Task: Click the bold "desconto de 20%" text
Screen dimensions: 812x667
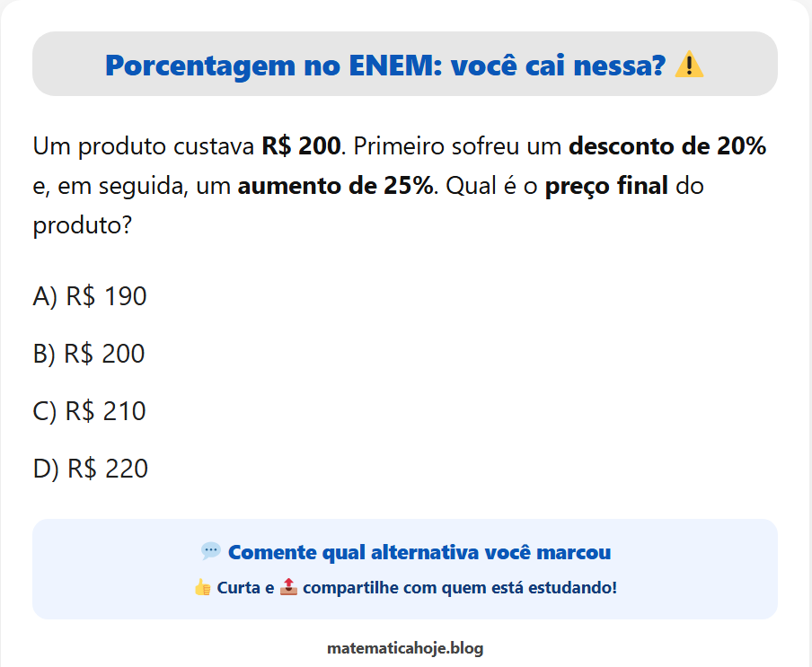Action: 667,145
